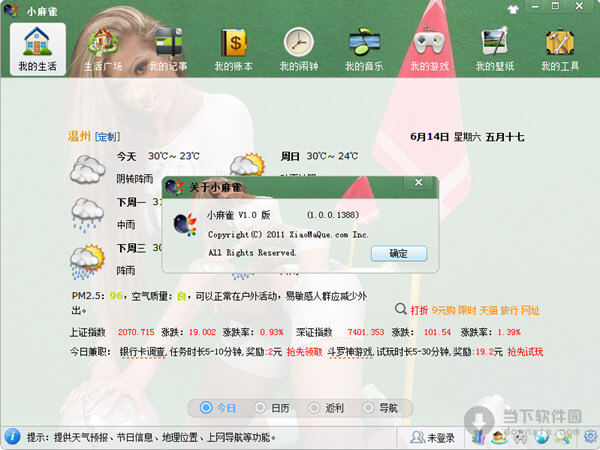The image size is (600, 450).
Task: Click the gamepad icon in the status bar
Action: tap(520, 437)
